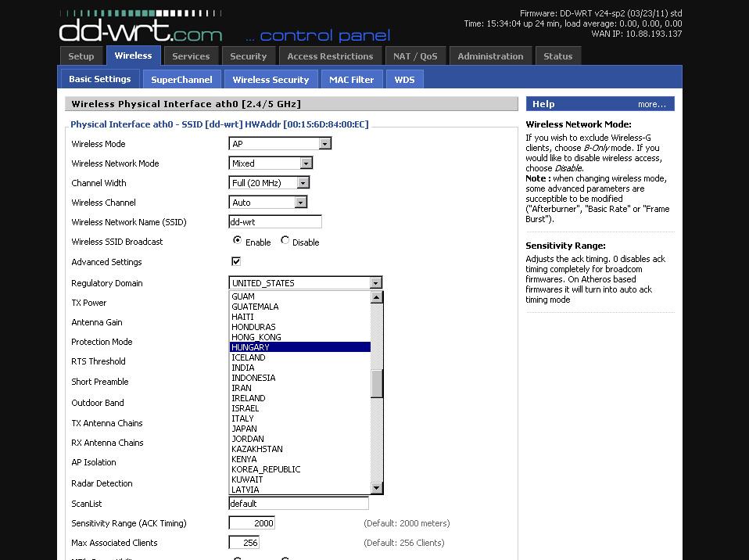Open the Wireless tab
The height and width of the screenshot is (560, 749).
(x=133, y=56)
